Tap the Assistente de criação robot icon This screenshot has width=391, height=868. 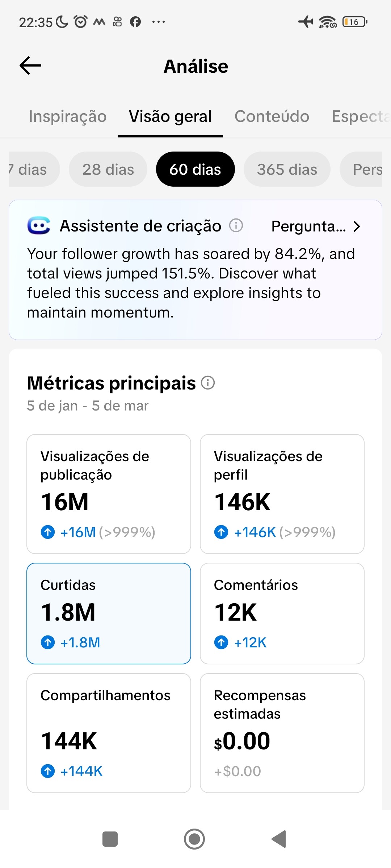39,226
